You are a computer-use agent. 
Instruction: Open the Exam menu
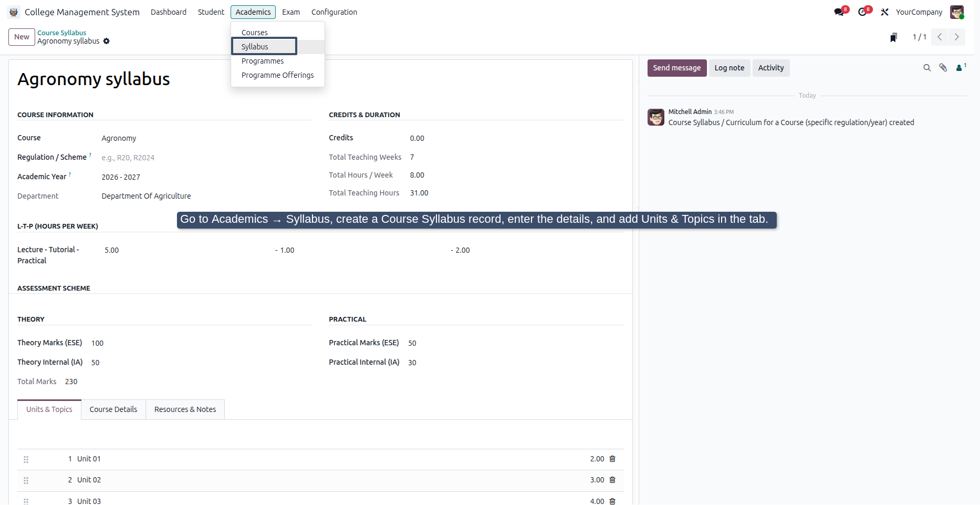coord(291,12)
